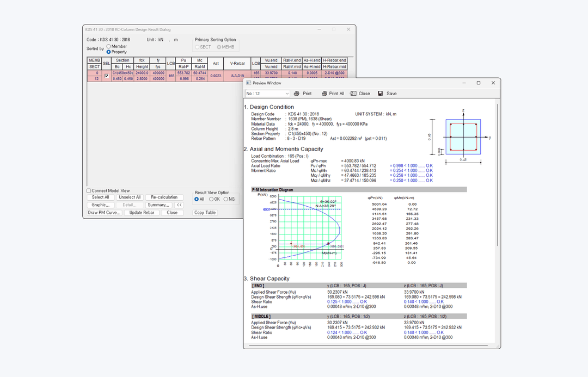Click the Print icon in Preview Window
The width and height of the screenshot is (588, 377).
click(296, 94)
